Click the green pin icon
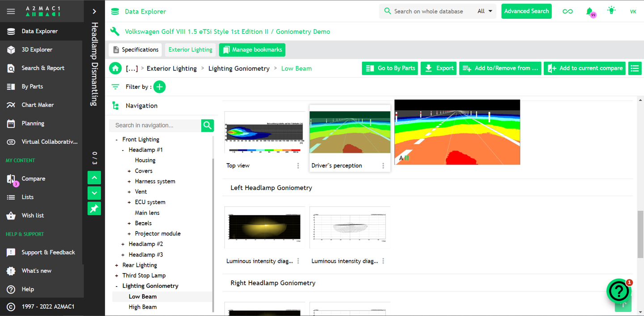The width and height of the screenshot is (644, 316). (94, 209)
